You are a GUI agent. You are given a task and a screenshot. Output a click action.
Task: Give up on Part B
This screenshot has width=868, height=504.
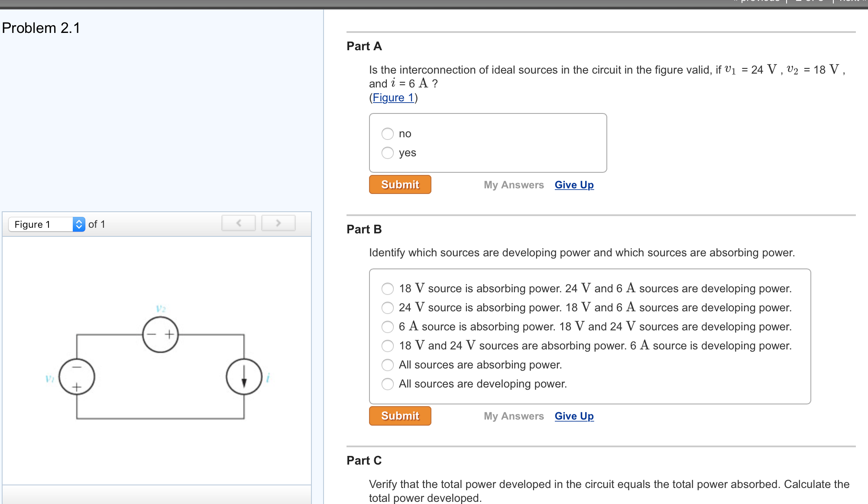point(574,416)
